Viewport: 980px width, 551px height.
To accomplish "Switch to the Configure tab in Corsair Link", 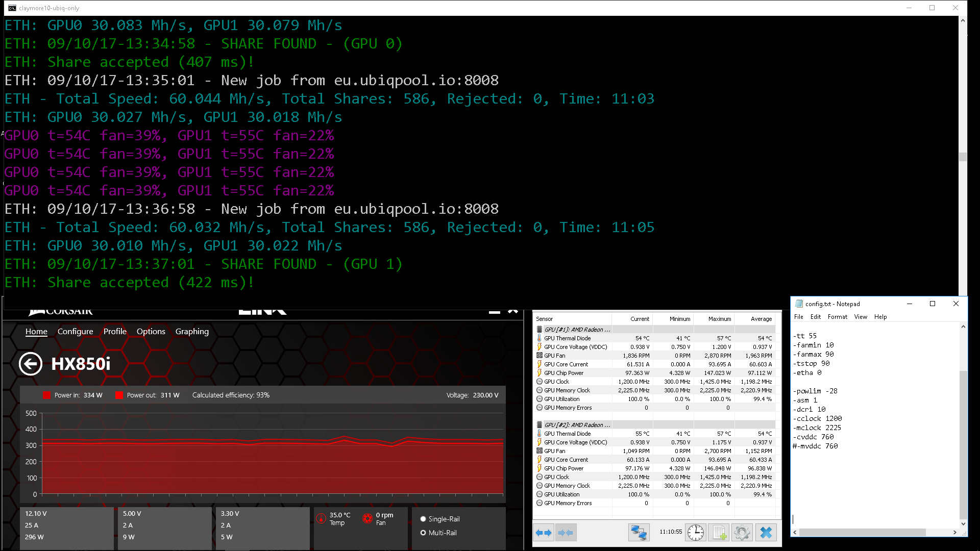I will (x=76, y=332).
